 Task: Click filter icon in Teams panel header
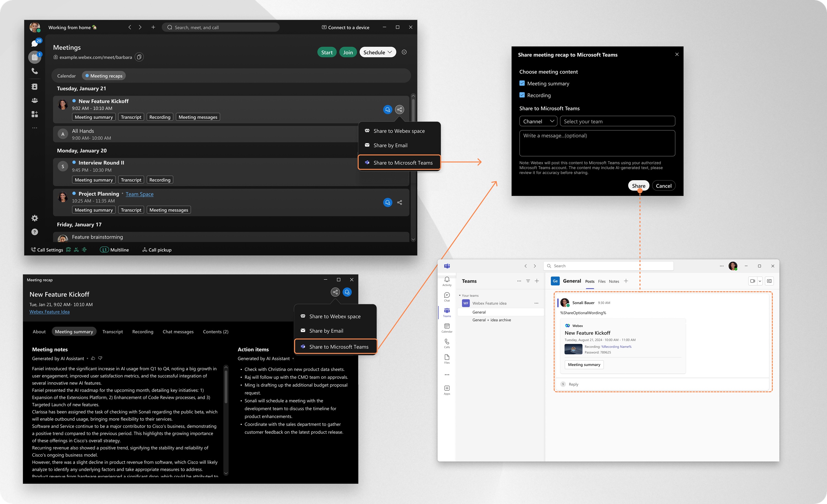click(528, 281)
